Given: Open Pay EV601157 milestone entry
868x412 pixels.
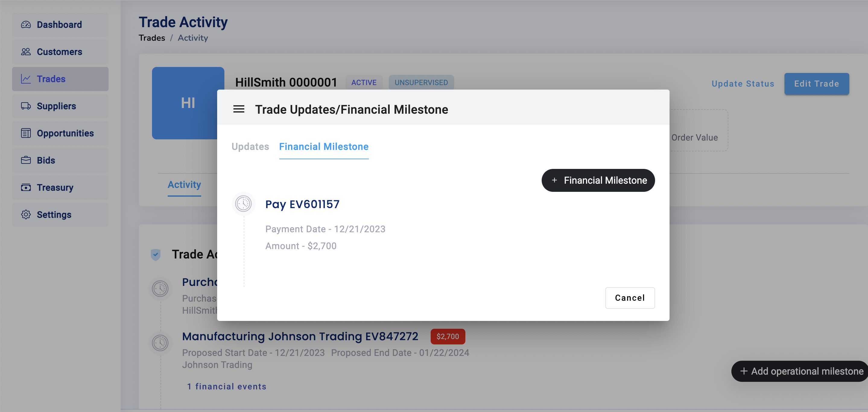Looking at the screenshot, I should pyautogui.click(x=302, y=204).
